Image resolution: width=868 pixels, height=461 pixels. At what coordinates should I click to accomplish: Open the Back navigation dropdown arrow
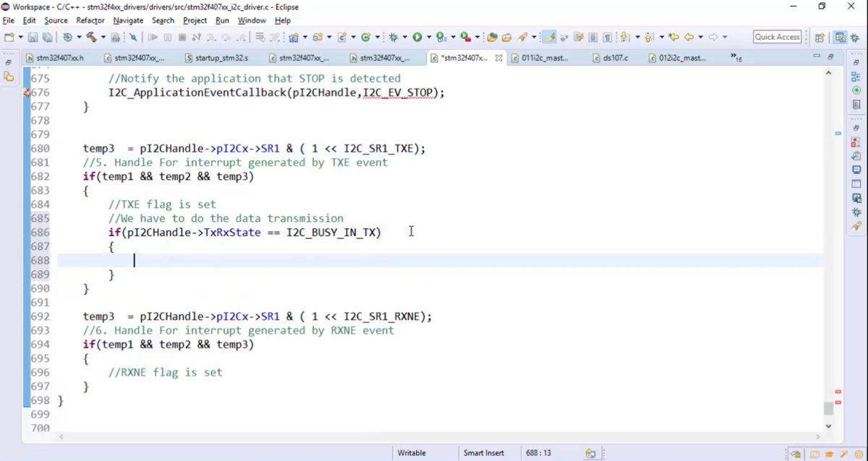coord(700,36)
